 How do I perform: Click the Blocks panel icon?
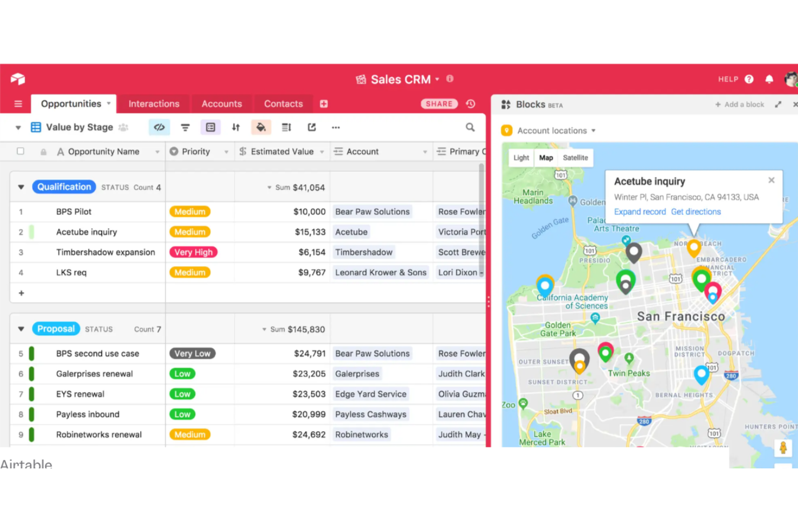click(x=506, y=105)
